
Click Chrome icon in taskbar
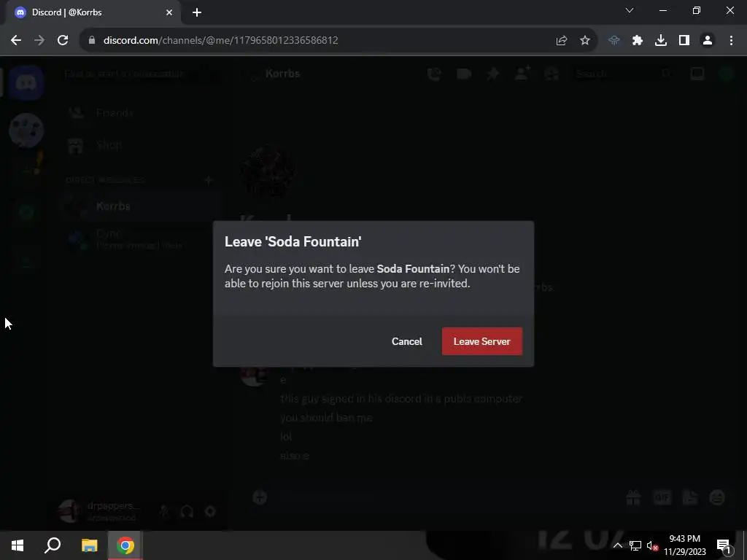tap(125, 545)
